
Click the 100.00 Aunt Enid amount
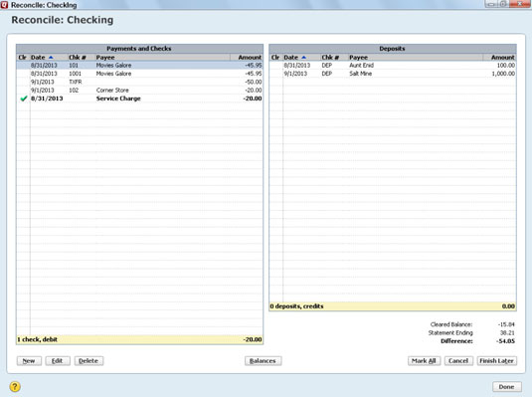(x=506, y=66)
